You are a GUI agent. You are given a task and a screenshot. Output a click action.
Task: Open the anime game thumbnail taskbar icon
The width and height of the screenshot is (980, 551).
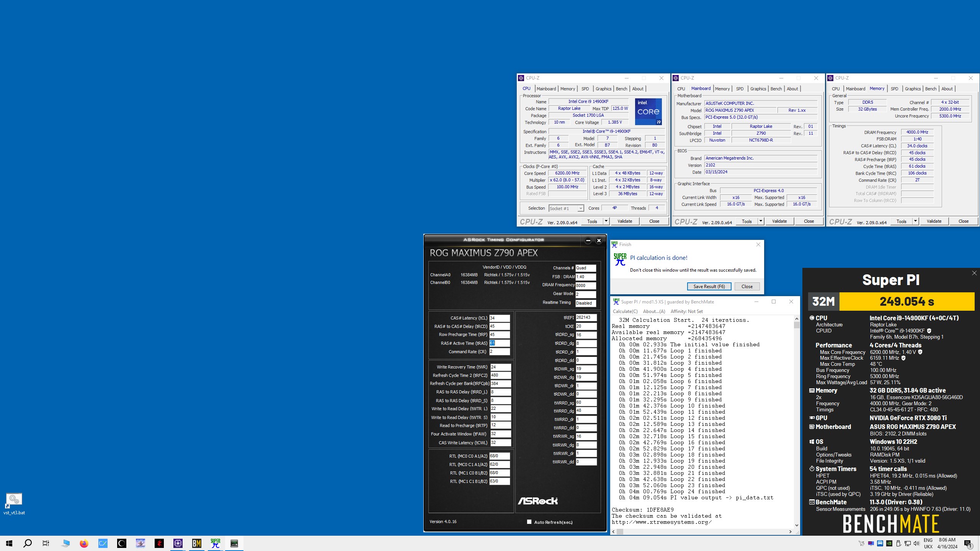point(140,543)
